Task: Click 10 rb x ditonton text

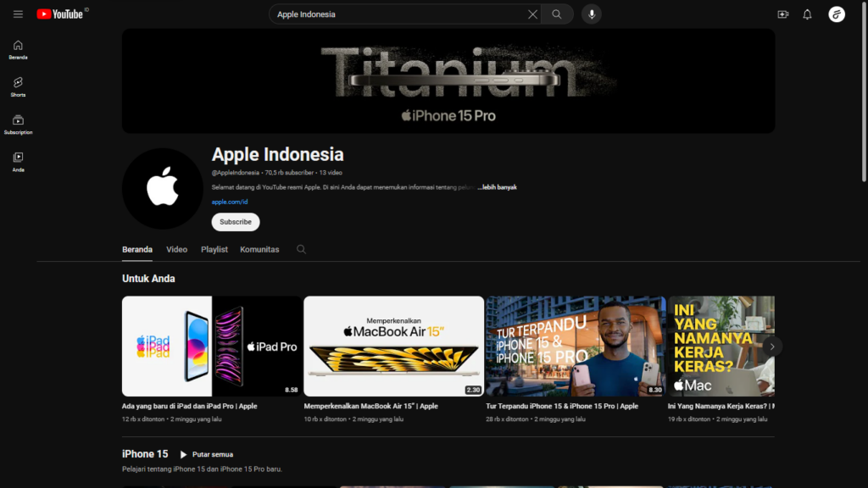Action: point(325,419)
